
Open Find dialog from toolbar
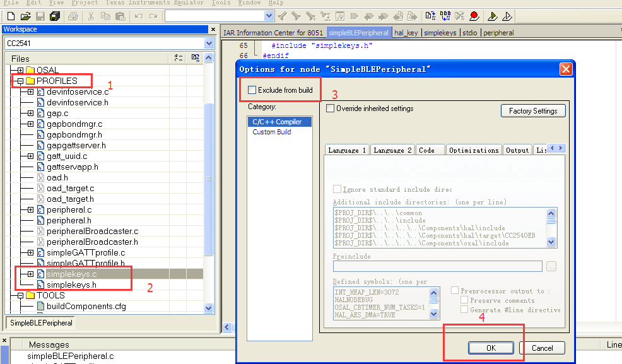[x=310, y=16]
